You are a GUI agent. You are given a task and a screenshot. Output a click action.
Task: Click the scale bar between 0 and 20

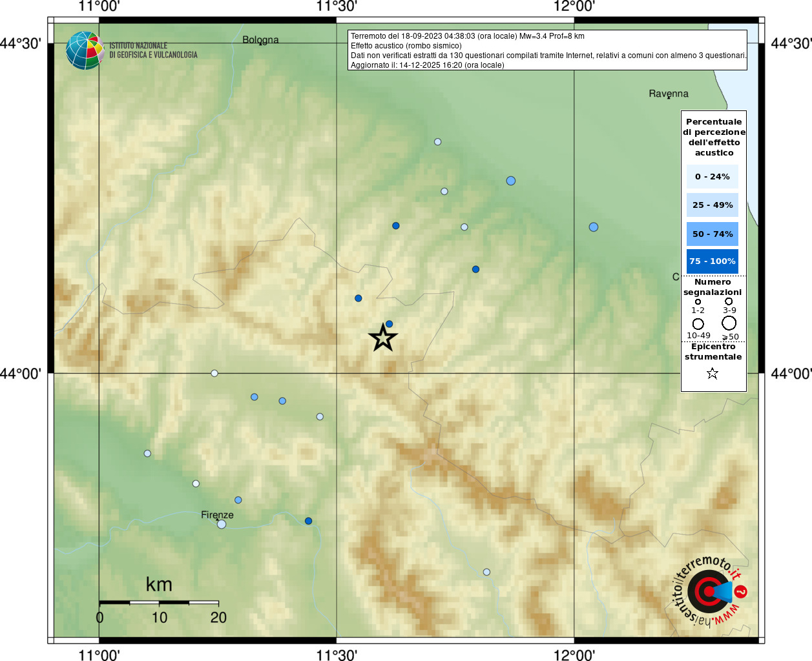(x=159, y=602)
